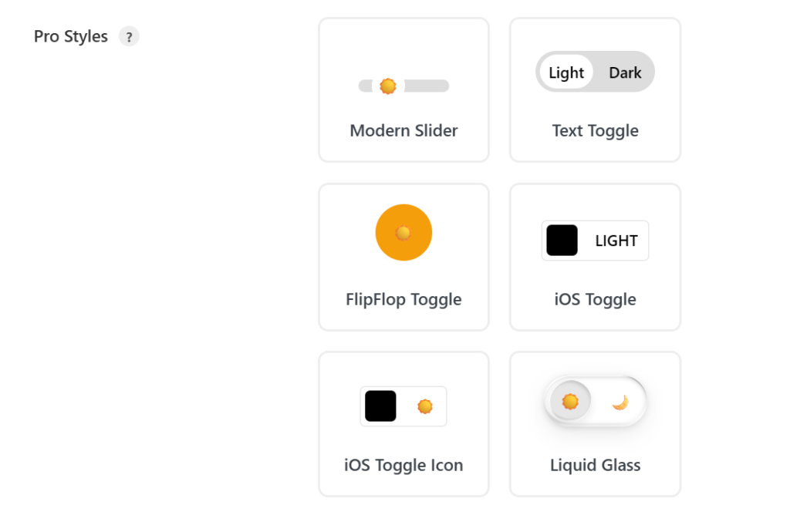The image size is (790, 532).
Task: Open the Pro Styles help question mark
Action: 129,36
